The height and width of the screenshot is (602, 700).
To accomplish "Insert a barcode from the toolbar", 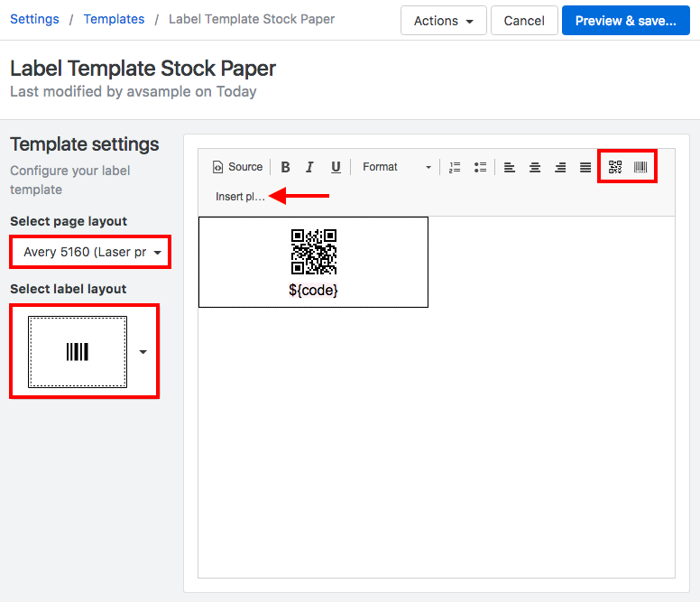I will [x=640, y=167].
